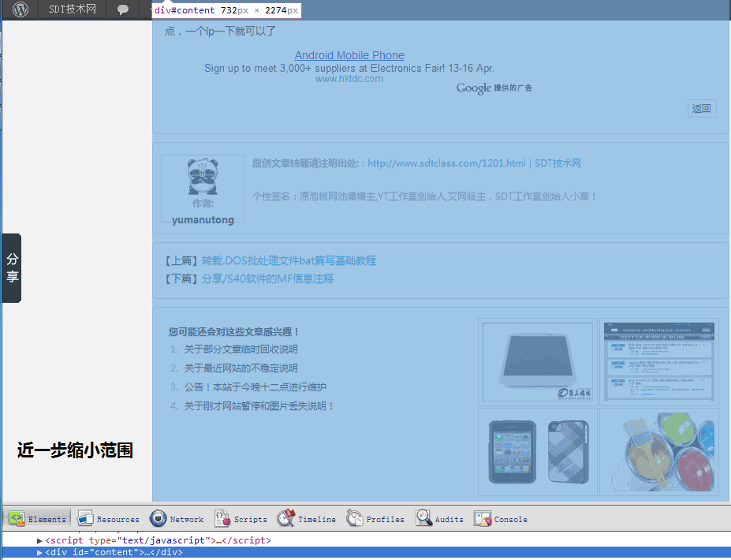The image size is (731, 560).
Task: Click the Resources panel icon
Action: [x=85, y=518]
